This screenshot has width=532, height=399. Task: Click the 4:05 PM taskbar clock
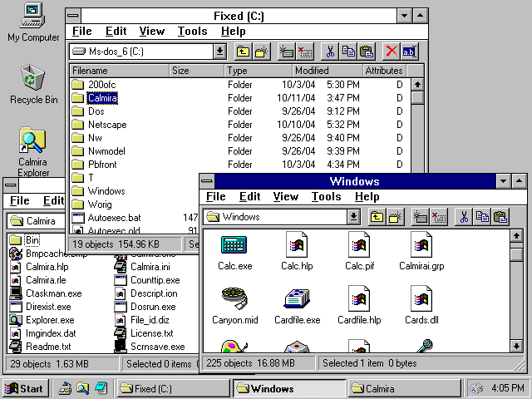(507, 387)
